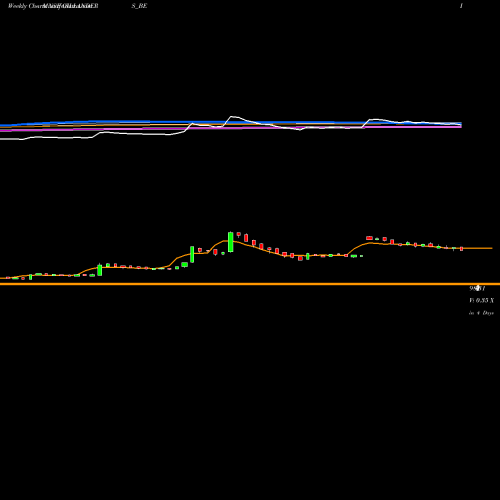
Task: Select the tall green candle left of the peak
Action: point(192,254)
